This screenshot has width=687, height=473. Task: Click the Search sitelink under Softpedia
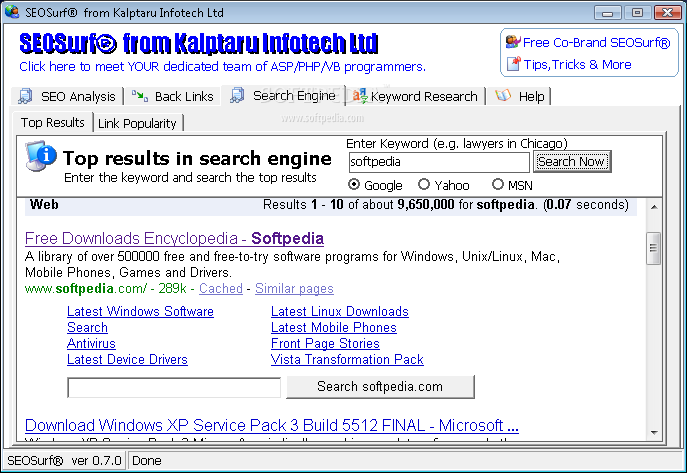[87, 328]
